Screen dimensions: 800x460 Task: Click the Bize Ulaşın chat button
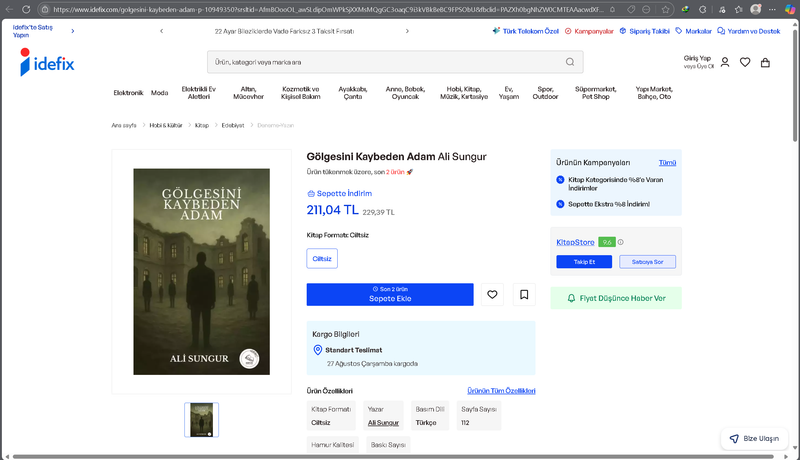[754, 439]
